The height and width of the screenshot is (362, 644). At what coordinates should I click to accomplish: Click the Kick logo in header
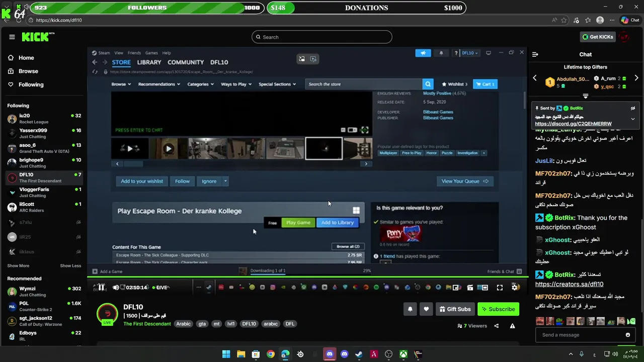38,37
